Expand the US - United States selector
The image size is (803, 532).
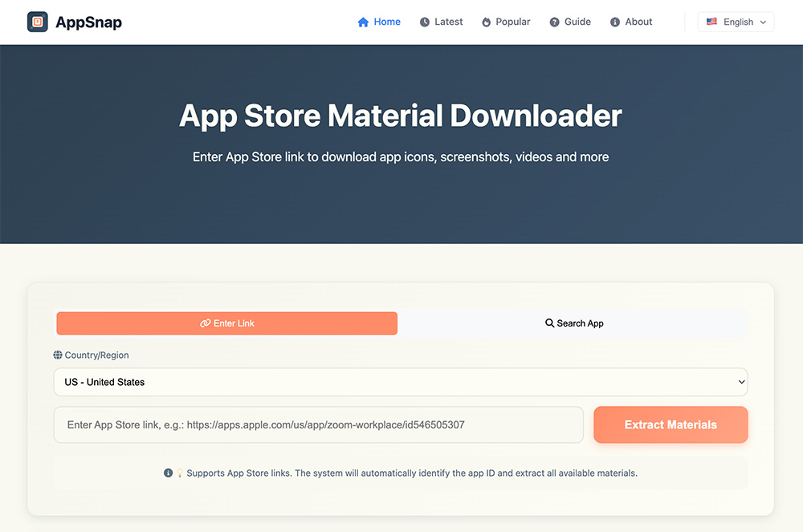[x=401, y=382]
